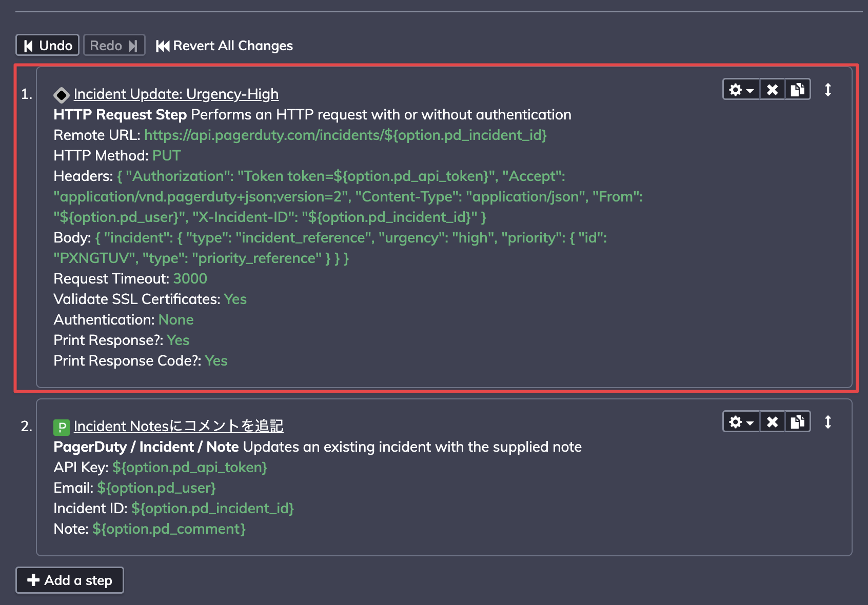Click the Incident ID ${option.pd_incident_id} value in step 2
868x605 pixels.
click(212, 508)
